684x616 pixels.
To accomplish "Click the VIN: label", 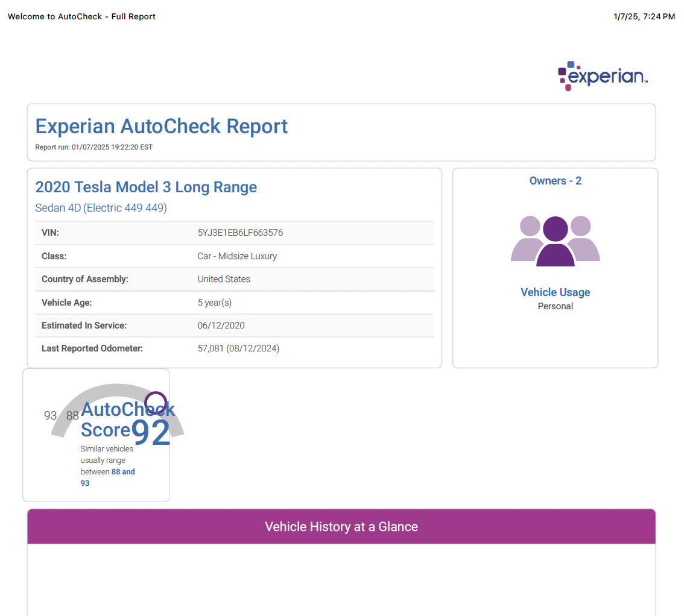I will tap(50, 233).
